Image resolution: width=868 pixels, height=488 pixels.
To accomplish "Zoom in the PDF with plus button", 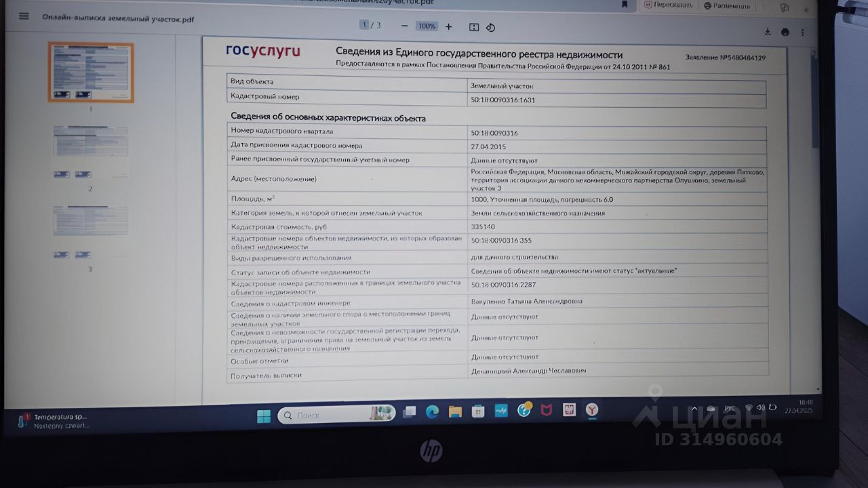I will pos(448,26).
